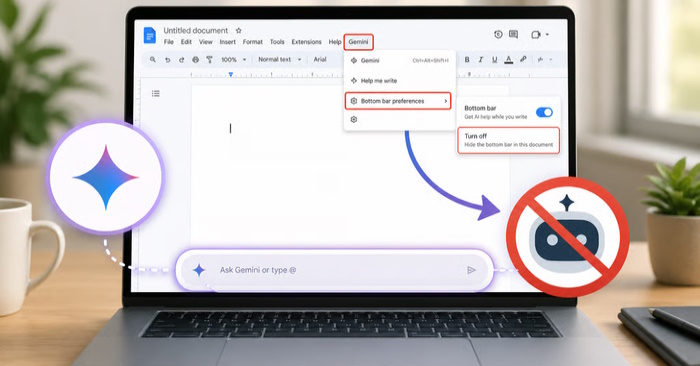Image resolution: width=700 pixels, height=366 pixels.
Task: Open the comments panel icon
Action: pyautogui.click(x=513, y=34)
